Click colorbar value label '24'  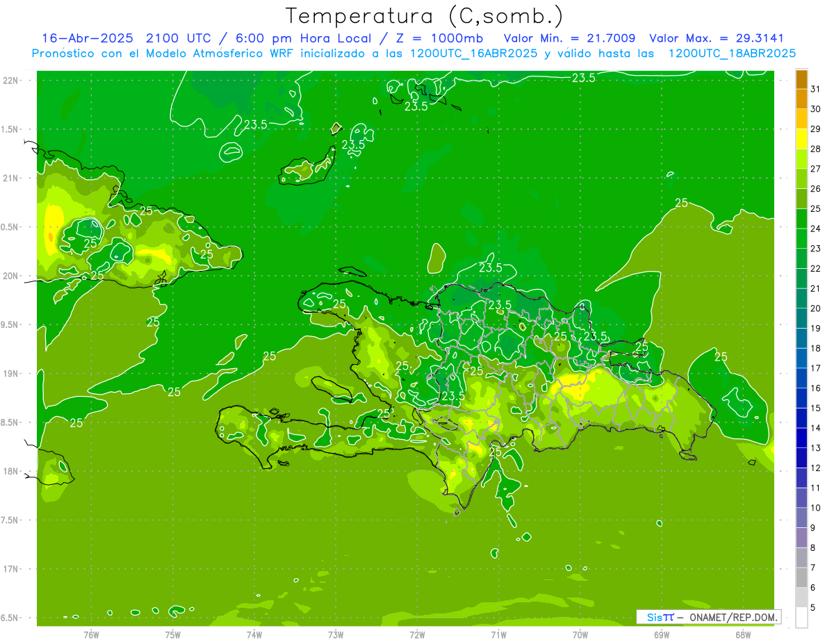tap(816, 229)
